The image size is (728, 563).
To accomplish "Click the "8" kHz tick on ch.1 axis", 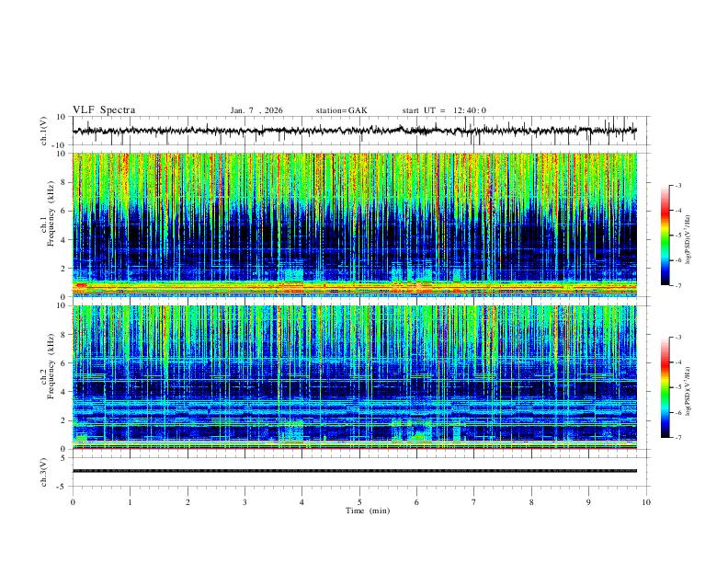I will pos(63,182).
